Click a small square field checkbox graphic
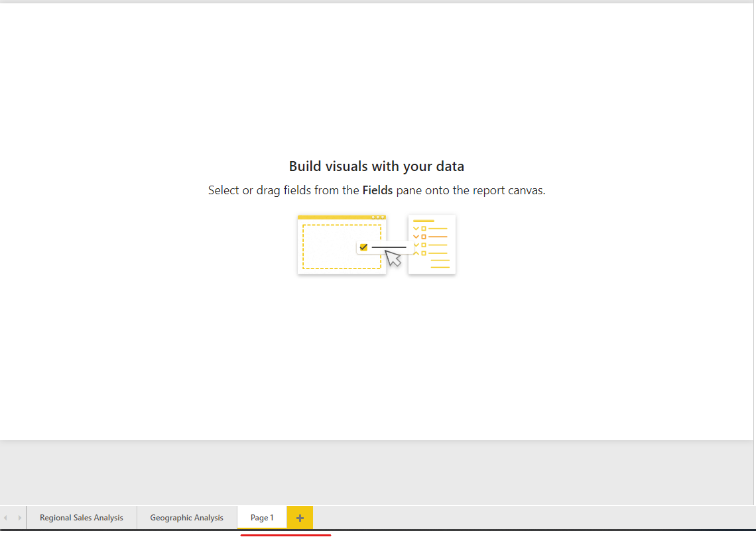This screenshot has width=756, height=537. (424, 229)
